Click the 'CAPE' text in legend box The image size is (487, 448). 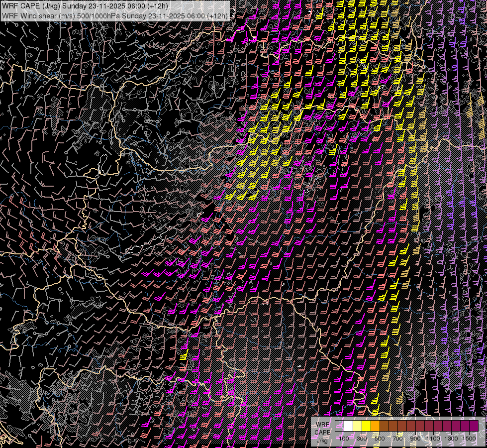322,432
